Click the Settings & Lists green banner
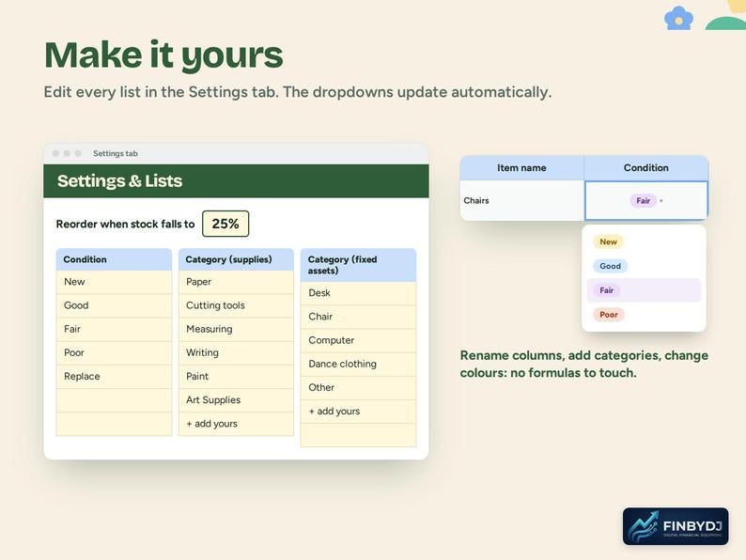 click(x=236, y=180)
